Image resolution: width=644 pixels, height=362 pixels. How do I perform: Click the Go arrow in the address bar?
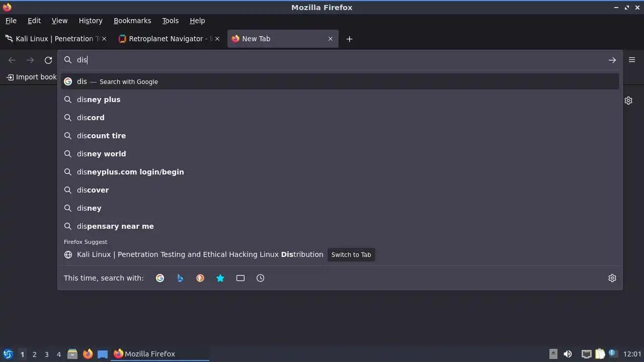click(612, 60)
